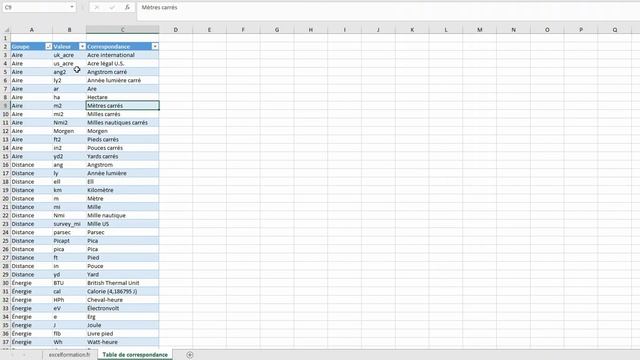This screenshot has width=640, height=360.
Task: Click the cell 'Pouces carrés'
Action: 122,148
